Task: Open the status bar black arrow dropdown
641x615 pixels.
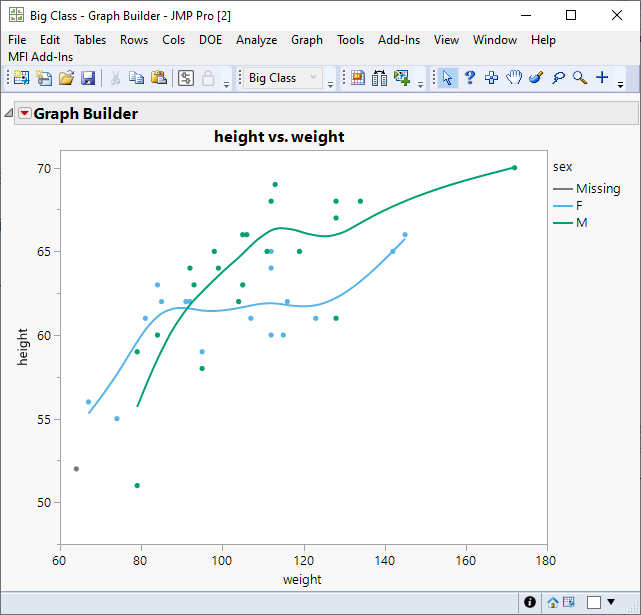Action: [611, 602]
